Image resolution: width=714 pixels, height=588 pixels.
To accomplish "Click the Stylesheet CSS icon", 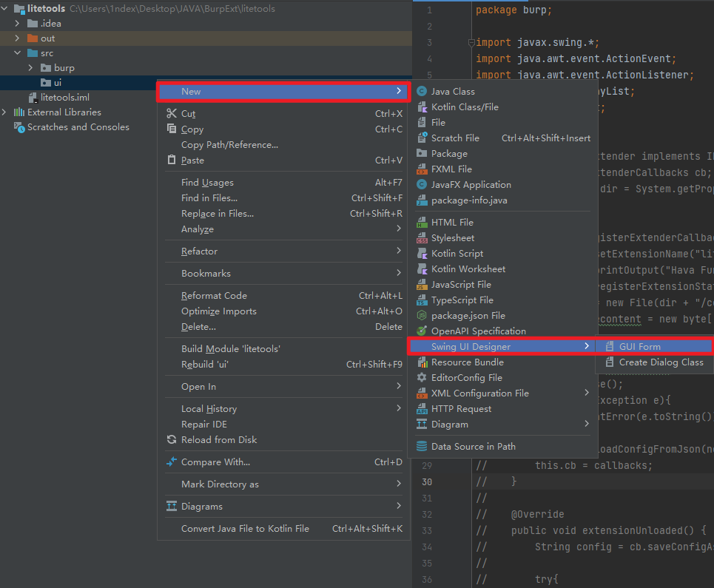I will 422,237.
